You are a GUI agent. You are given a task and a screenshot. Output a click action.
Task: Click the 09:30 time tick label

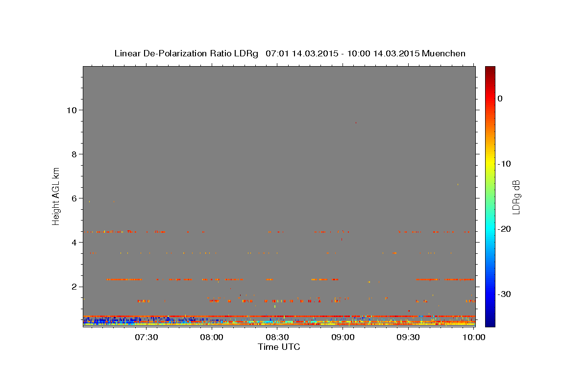(x=408, y=337)
